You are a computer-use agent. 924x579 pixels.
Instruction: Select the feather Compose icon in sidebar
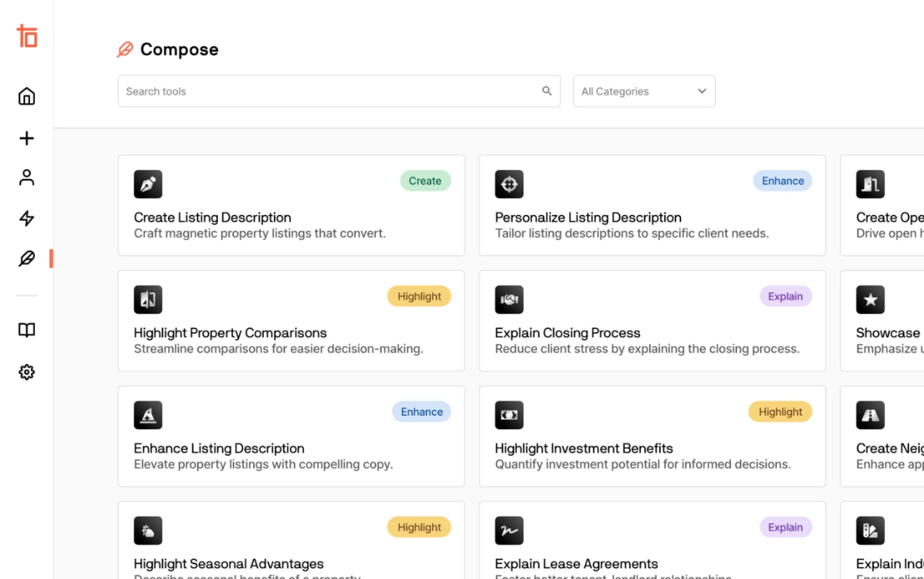point(27,258)
